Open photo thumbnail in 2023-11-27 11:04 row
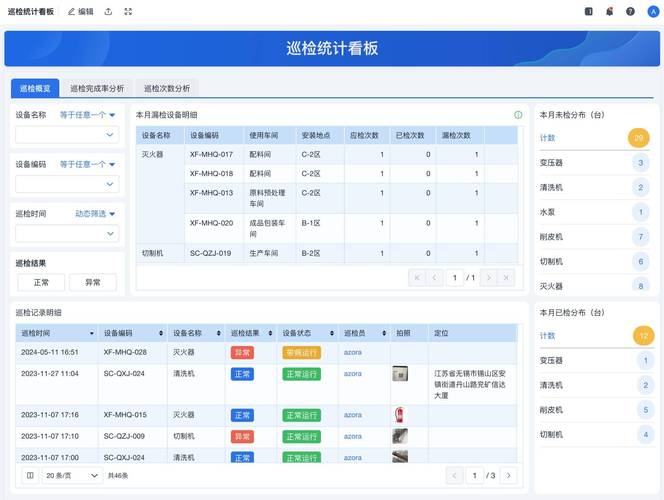Screen dimensions: 664x500 pyautogui.click(x=400, y=374)
